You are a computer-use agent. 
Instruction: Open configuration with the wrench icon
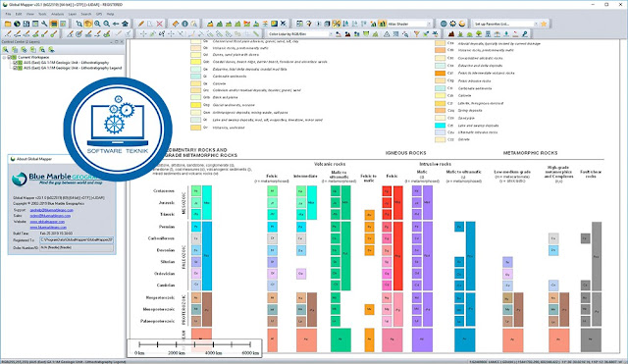[44, 24]
